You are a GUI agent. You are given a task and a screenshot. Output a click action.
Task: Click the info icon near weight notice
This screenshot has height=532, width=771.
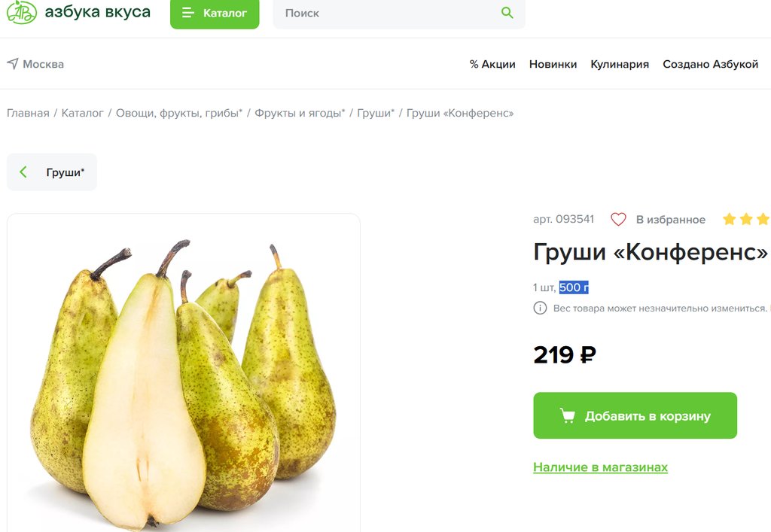540,308
